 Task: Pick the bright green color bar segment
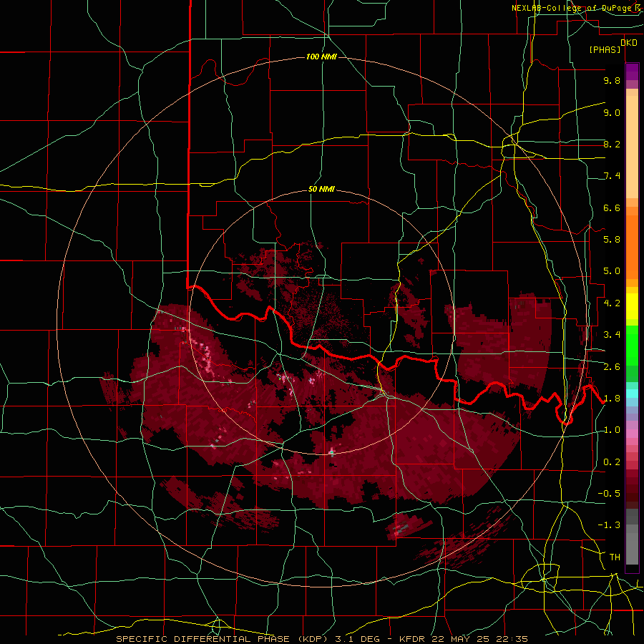(632, 347)
